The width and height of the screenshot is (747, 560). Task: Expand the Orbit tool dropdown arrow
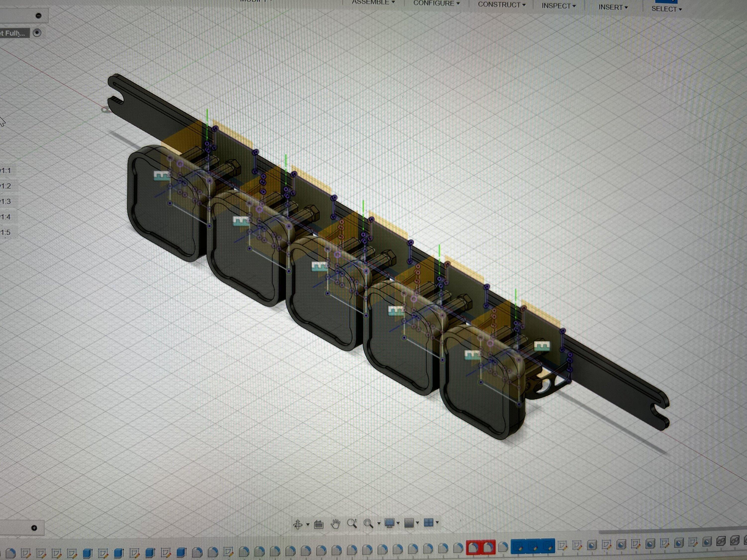[308, 524]
